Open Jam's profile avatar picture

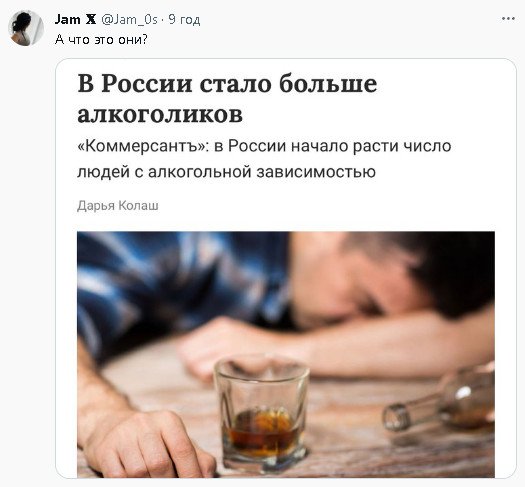(26, 28)
